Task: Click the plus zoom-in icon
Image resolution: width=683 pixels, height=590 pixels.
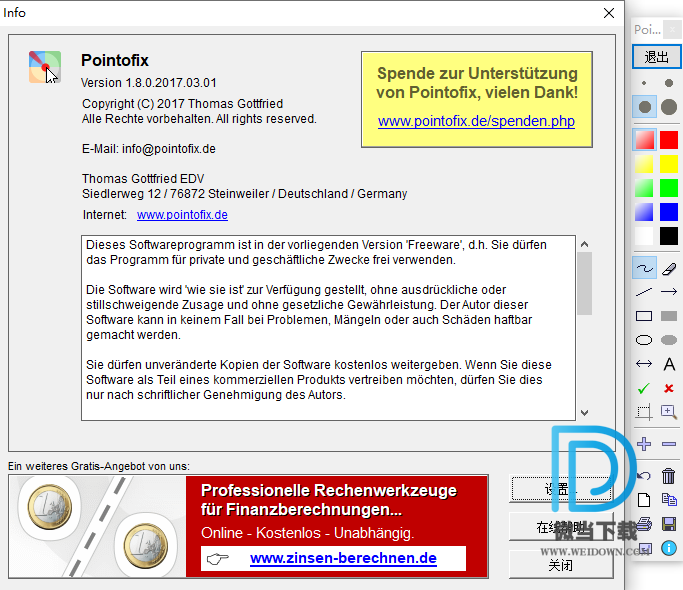Action: [644, 444]
